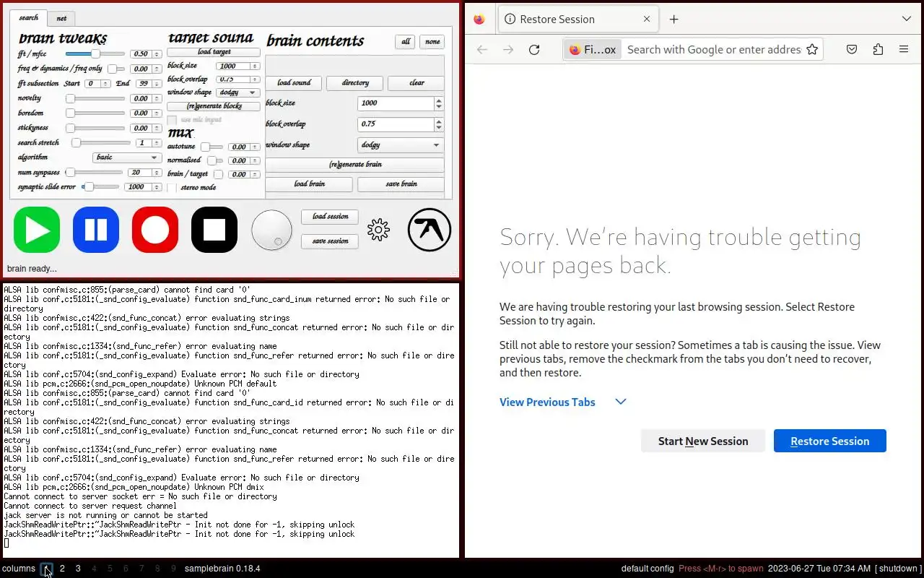Select all brain contents with all button
Viewport: 924px width, 578px height.
click(x=406, y=42)
